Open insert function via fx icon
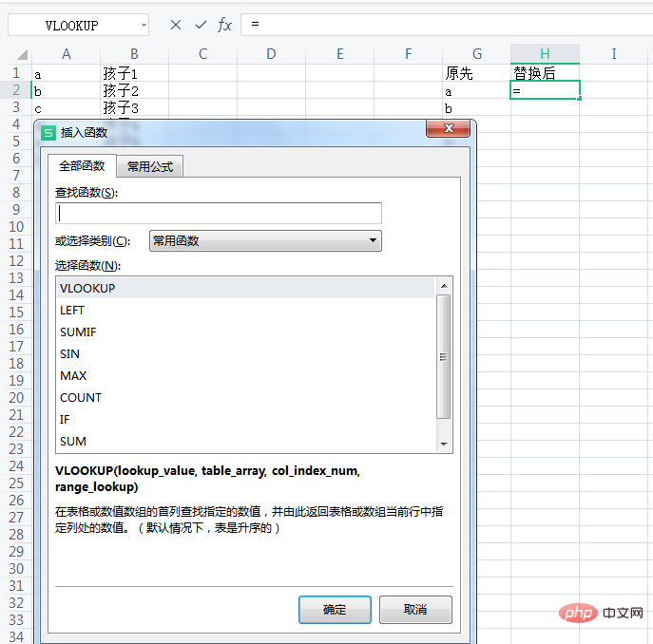The width and height of the screenshot is (653, 644). [224, 25]
